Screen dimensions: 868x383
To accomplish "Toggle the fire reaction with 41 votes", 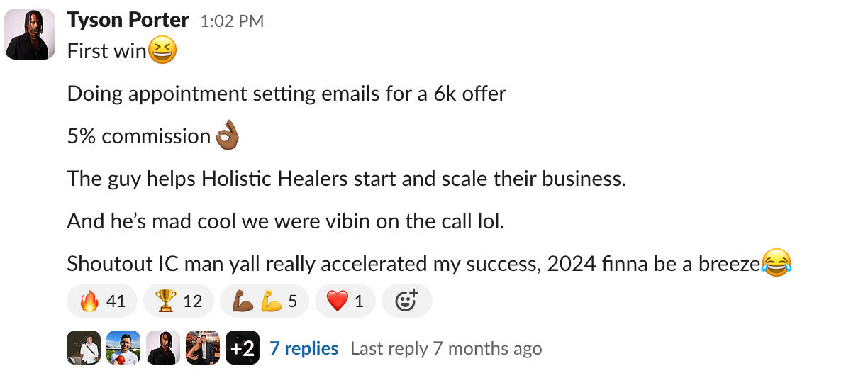I will coord(102,301).
